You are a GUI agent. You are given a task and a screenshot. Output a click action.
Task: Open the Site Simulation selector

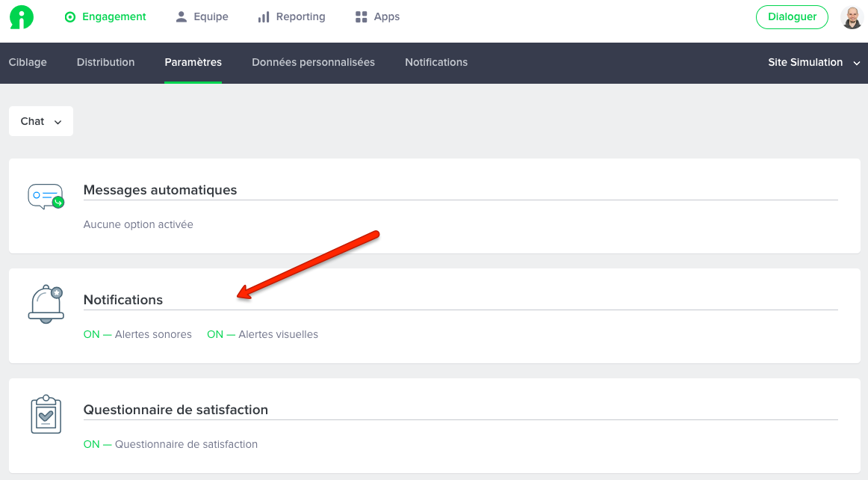(x=813, y=63)
